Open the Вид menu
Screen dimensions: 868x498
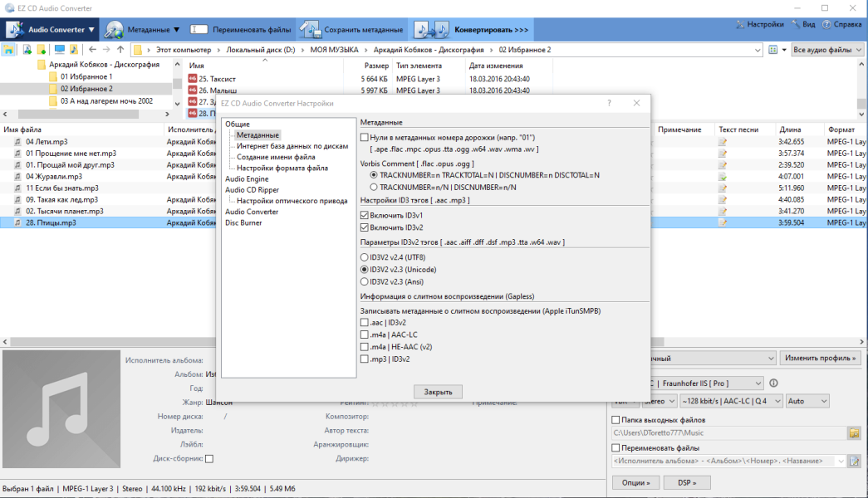tap(803, 24)
